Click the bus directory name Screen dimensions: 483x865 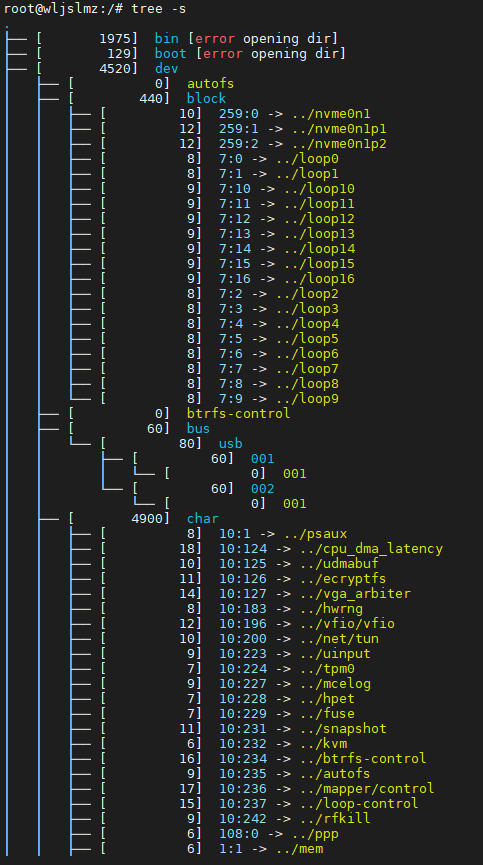click(x=198, y=428)
